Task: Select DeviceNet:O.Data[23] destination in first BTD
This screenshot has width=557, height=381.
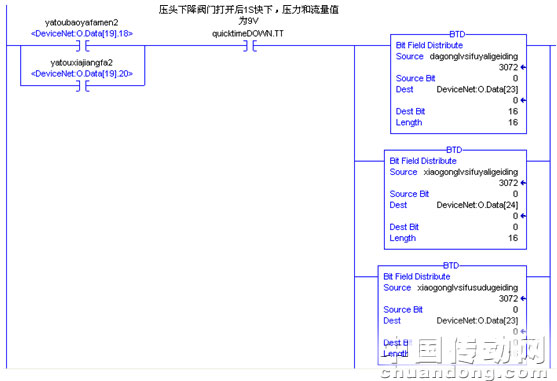Action: (x=477, y=89)
